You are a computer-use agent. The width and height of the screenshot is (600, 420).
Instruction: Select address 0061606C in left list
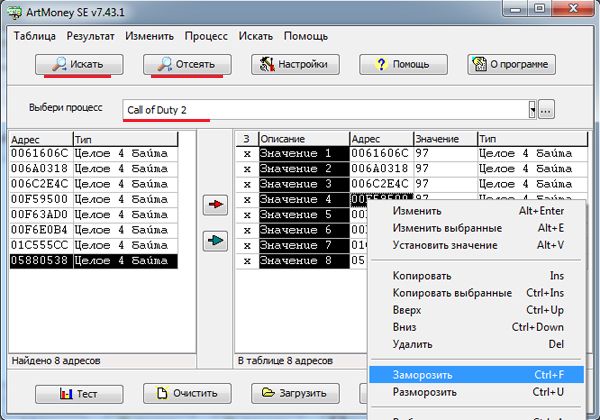(40, 153)
